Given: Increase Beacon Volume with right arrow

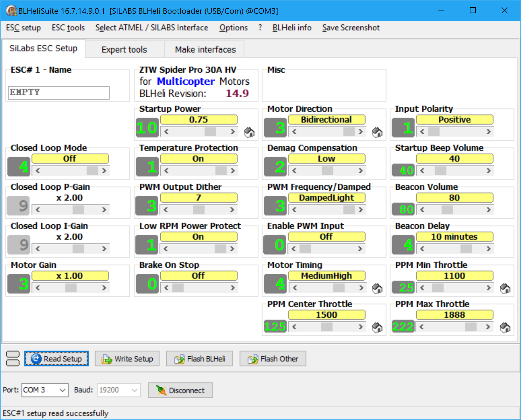Looking at the screenshot, I should click(488, 210).
